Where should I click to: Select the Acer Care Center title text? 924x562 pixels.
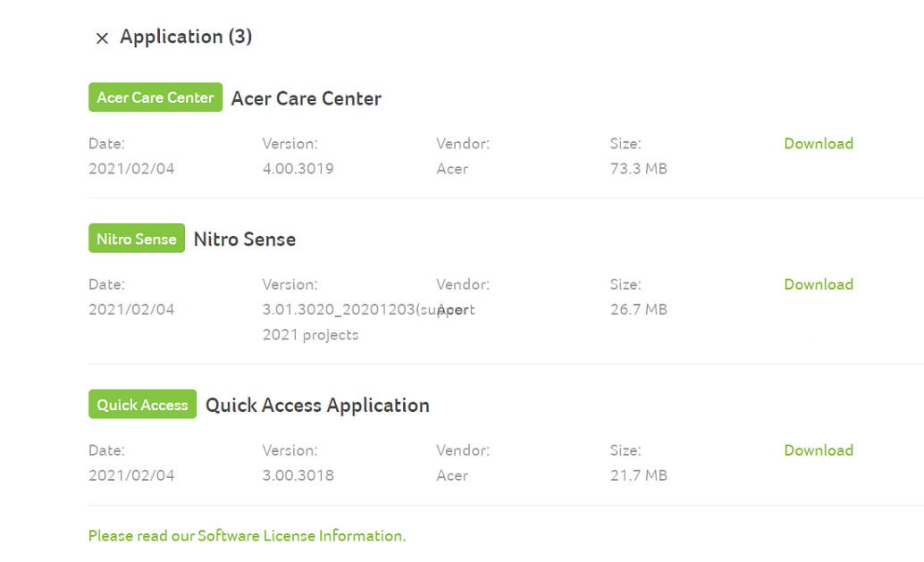307,98
